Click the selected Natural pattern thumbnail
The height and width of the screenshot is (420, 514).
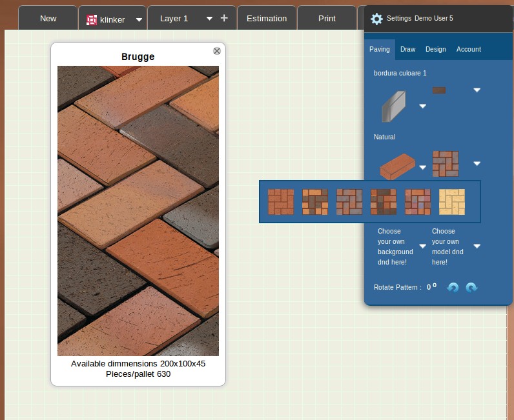(446, 163)
